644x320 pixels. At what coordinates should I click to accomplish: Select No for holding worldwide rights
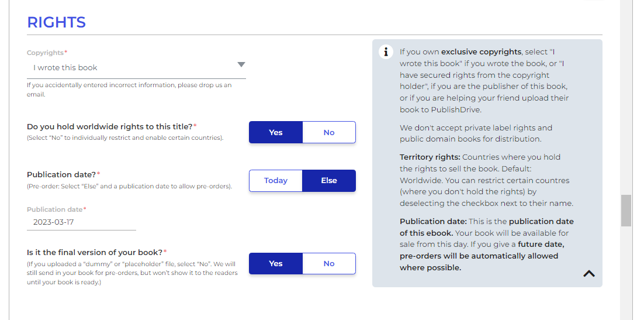[x=329, y=132]
